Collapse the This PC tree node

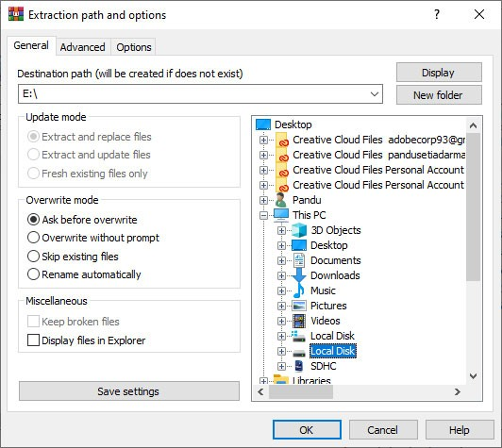(263, 215)
